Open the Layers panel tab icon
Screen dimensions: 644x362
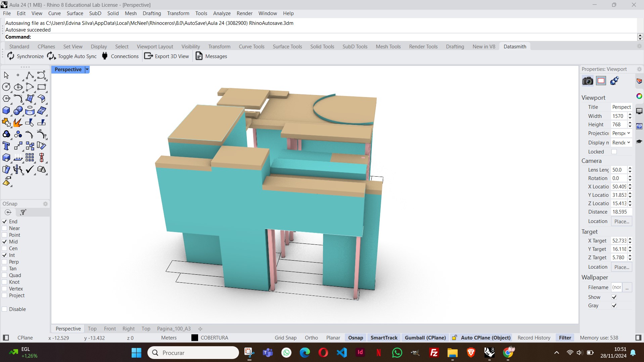[639, 81]
